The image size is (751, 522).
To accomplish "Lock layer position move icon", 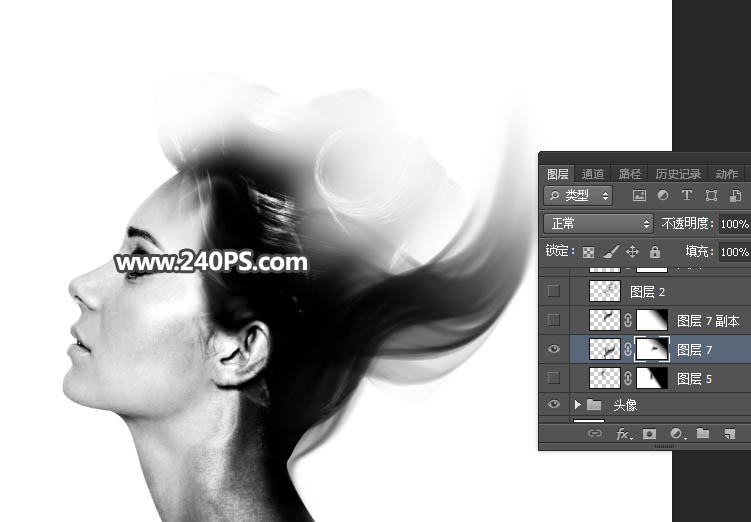I will coord(632,251).
